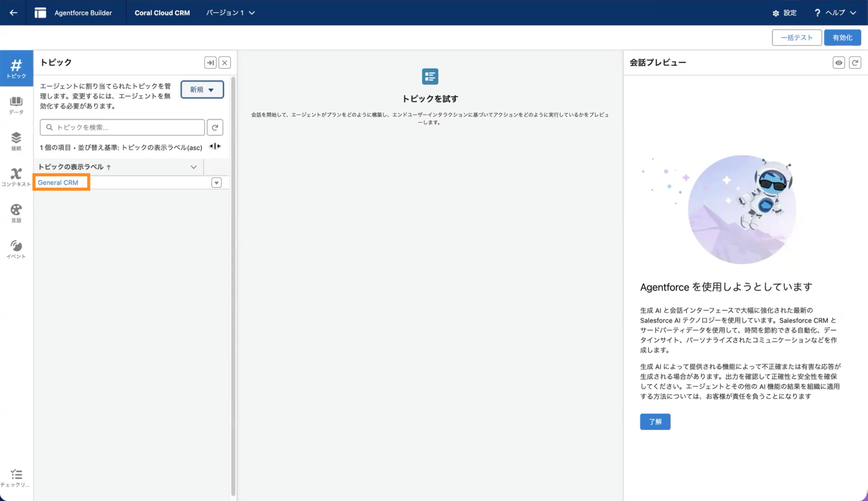Click the magnifier icon in search box

(x=49, y=127)
